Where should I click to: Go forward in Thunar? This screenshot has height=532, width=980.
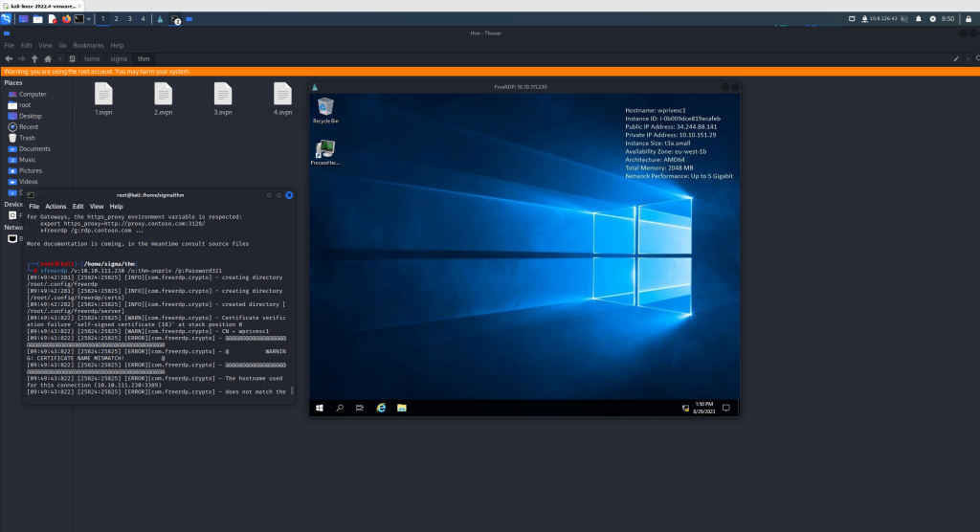point(21,58)
